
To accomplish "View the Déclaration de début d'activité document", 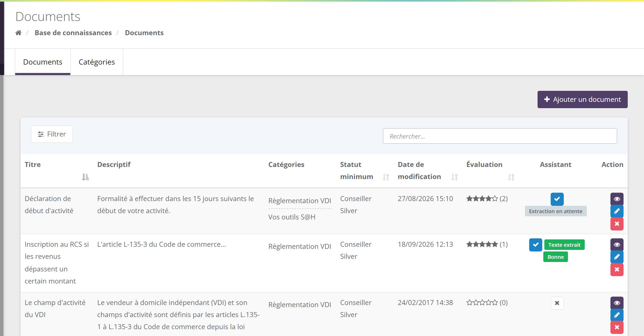I will coord(617,199).
